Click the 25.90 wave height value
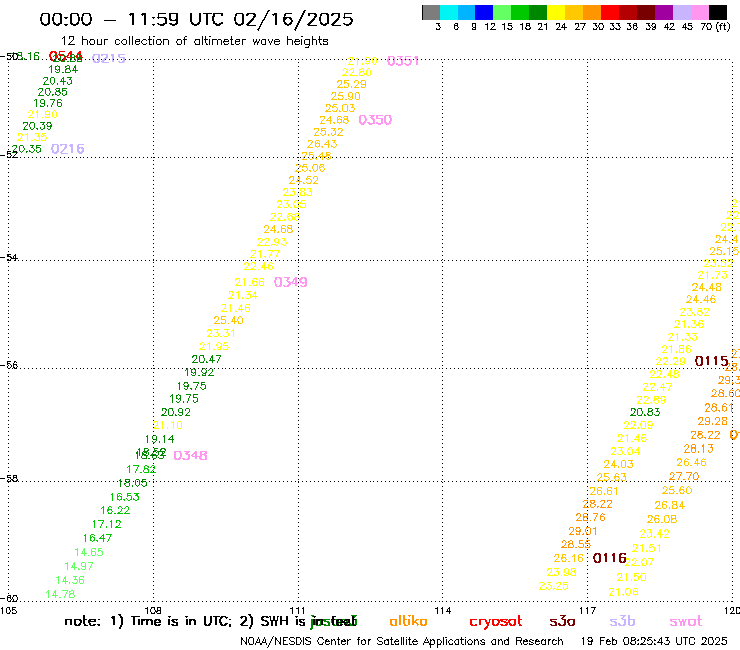 point(345,96)
